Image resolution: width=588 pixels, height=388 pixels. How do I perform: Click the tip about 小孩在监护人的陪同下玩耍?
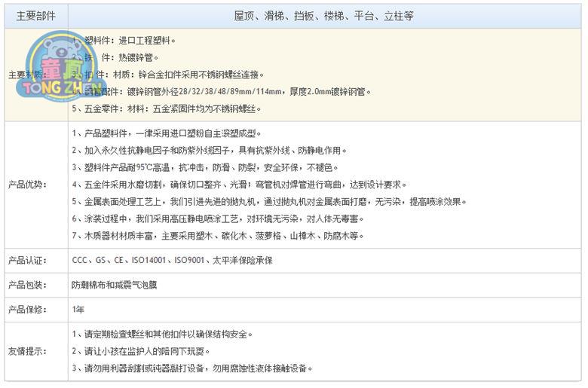140,351
